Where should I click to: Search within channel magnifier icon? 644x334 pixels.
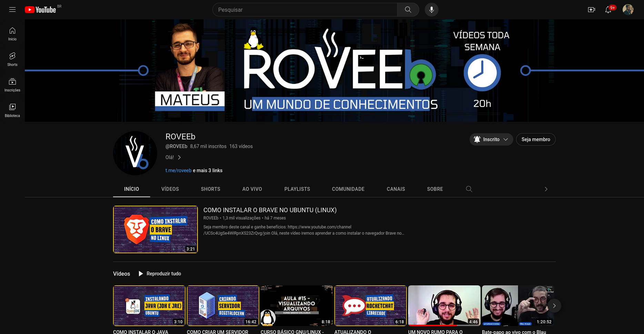(469, 189)
